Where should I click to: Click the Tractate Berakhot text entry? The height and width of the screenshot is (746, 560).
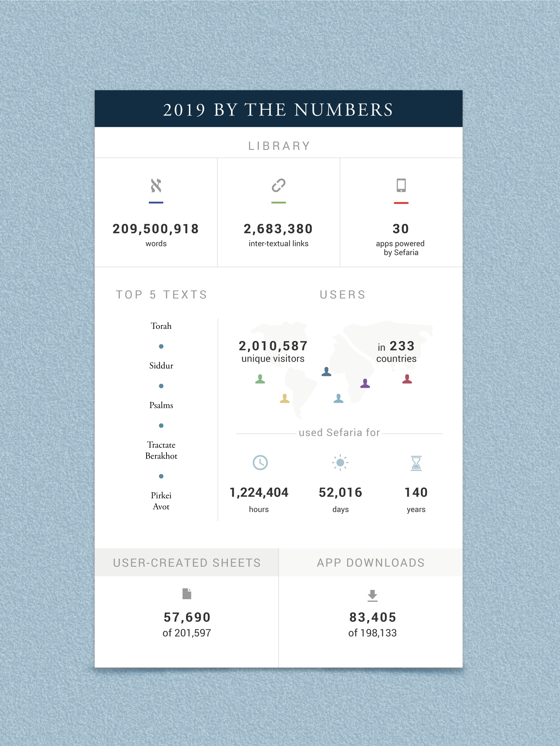click(x=161, y=450)
